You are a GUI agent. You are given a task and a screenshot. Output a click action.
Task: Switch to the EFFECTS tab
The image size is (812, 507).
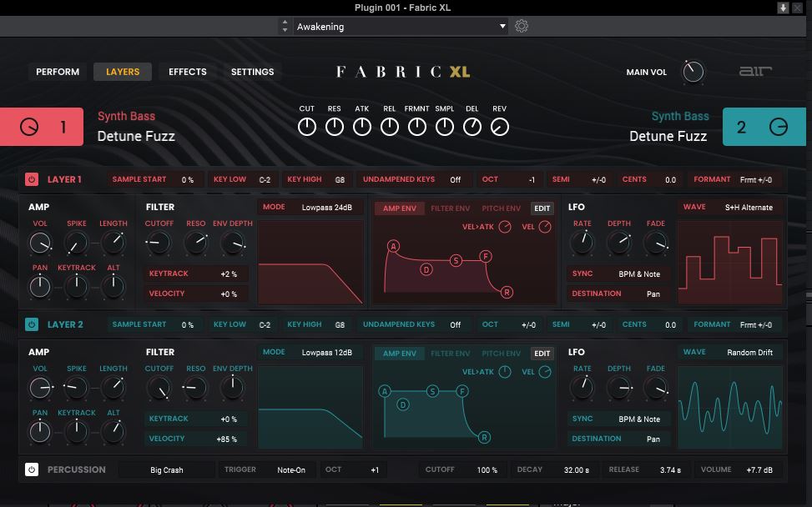(188, 72)
